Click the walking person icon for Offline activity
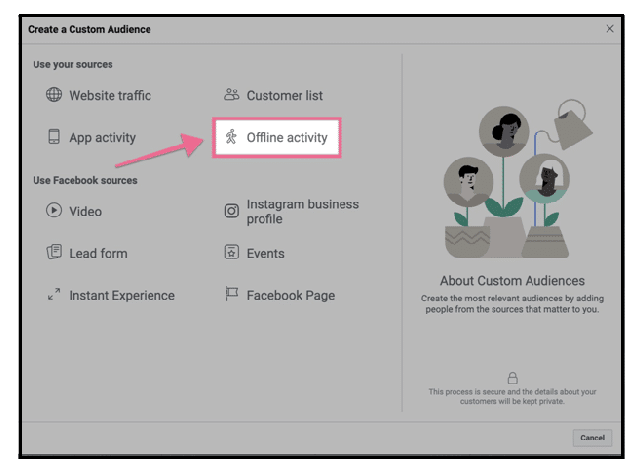Image resolution: width=628 pixels, height=461 pixels. 231,137
